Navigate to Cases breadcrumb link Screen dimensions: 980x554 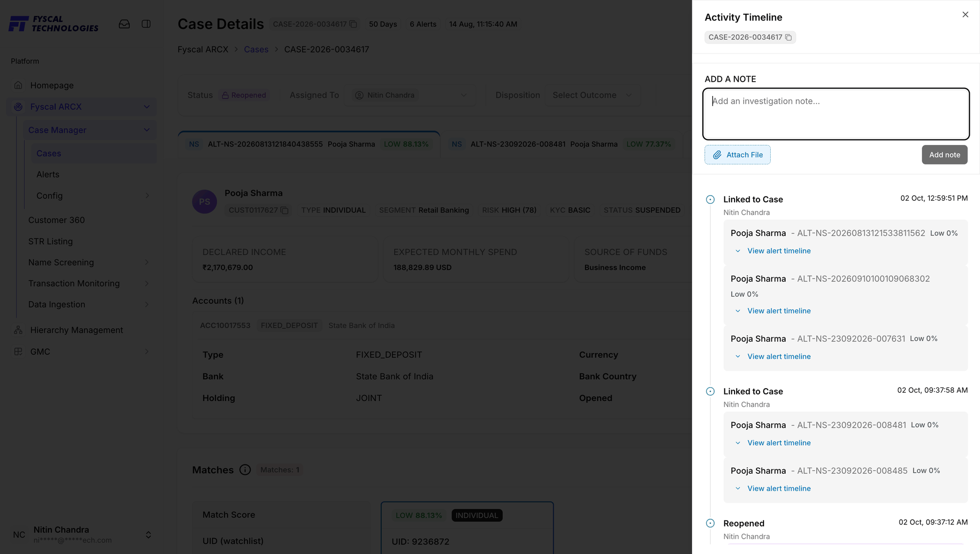(x=256, y=50)
